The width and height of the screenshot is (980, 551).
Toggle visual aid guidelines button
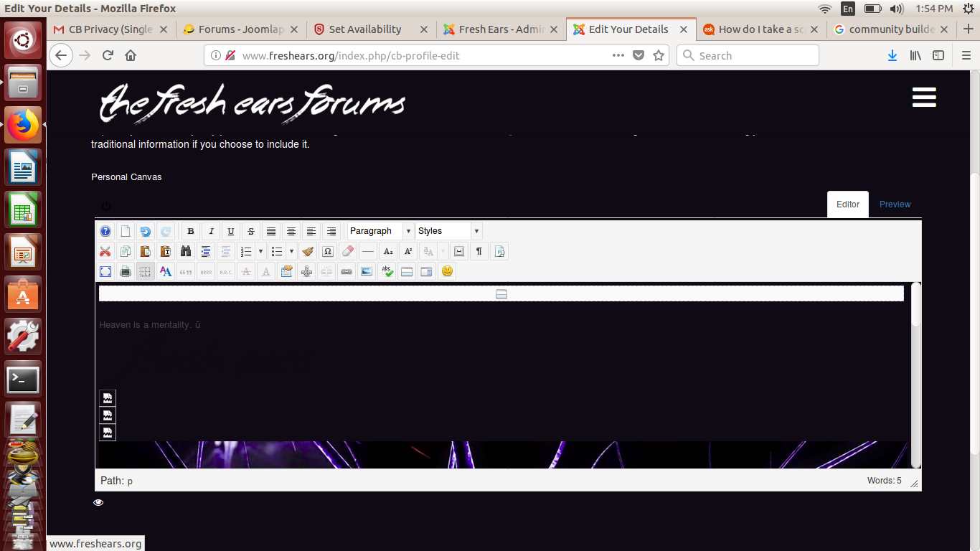pyautogui.click(x=146, y=271)
